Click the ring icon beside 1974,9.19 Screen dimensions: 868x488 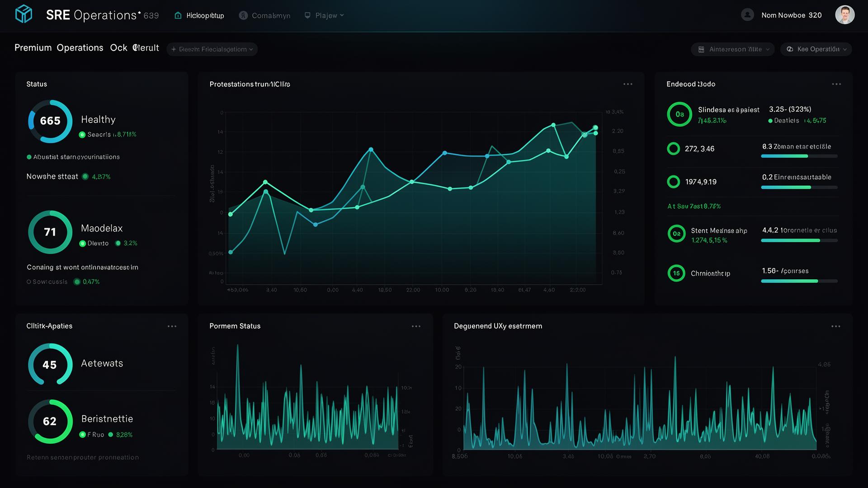point(673,182)
